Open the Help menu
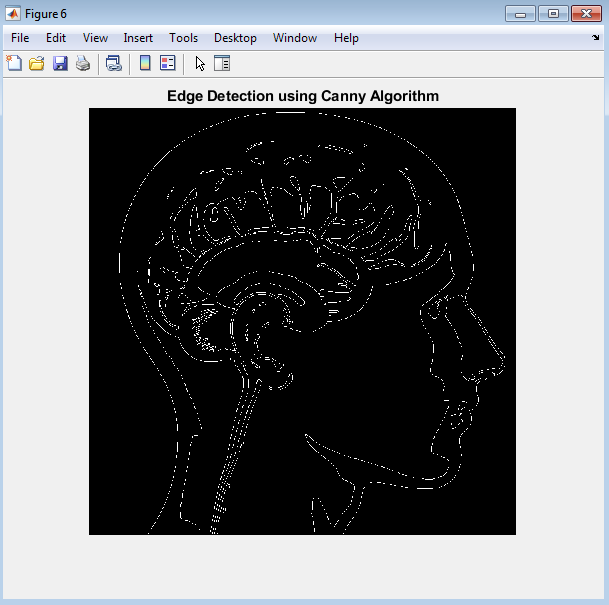This screenshot has height=605, width=609. point(346,38)
